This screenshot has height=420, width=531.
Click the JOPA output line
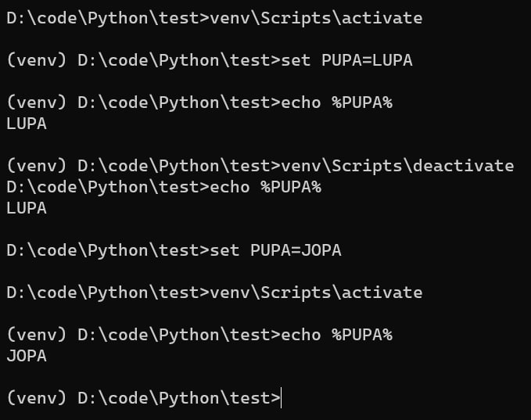pyautogui.click(x=27, y=356)
